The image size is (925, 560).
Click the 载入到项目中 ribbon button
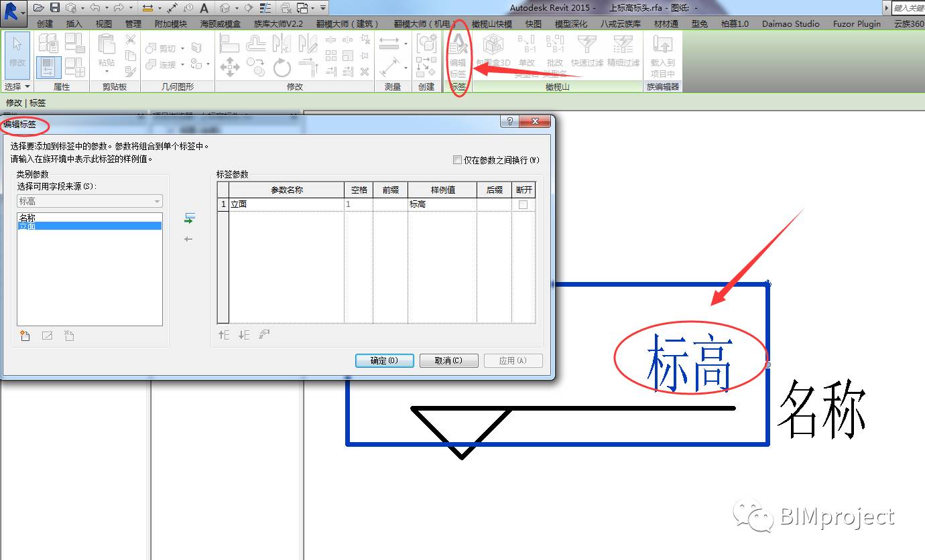point(662,57)
